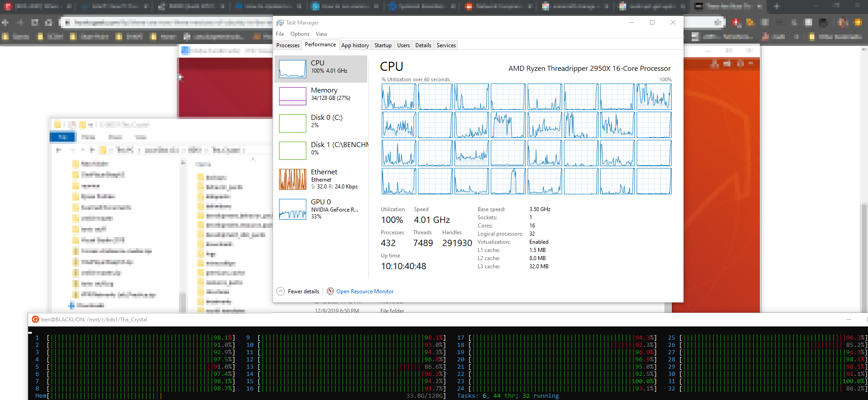Open the View menu in Task Manager
868x400 pixels.
[321, 34]
